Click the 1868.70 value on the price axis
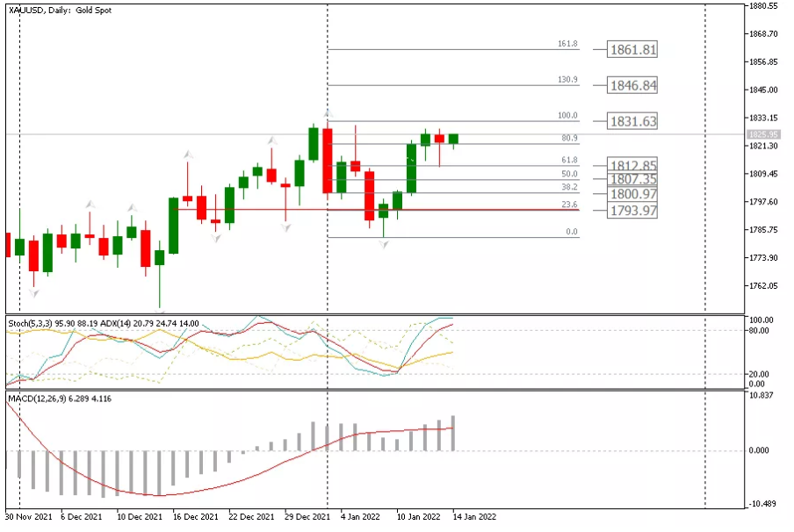This screenshot has width=794, height=532. (763, 34)
